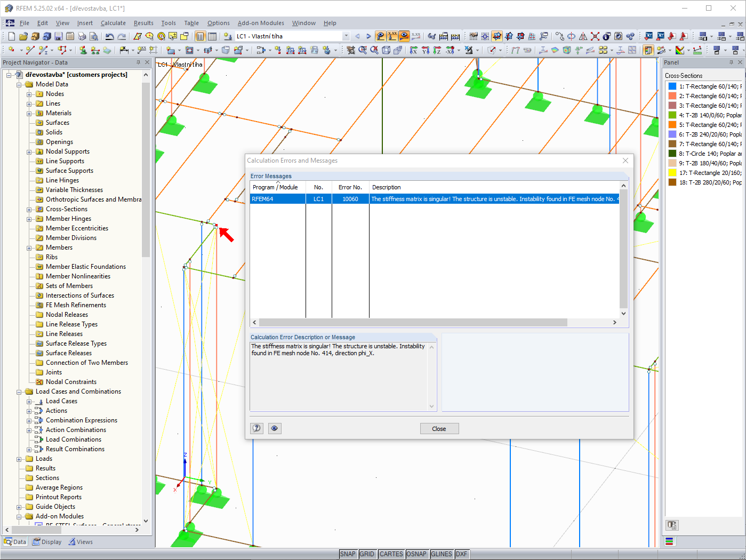The height and width of the screenshot is (560, 746).
Task: Click the New Nodal Support icon
Action: pos(83,50)
